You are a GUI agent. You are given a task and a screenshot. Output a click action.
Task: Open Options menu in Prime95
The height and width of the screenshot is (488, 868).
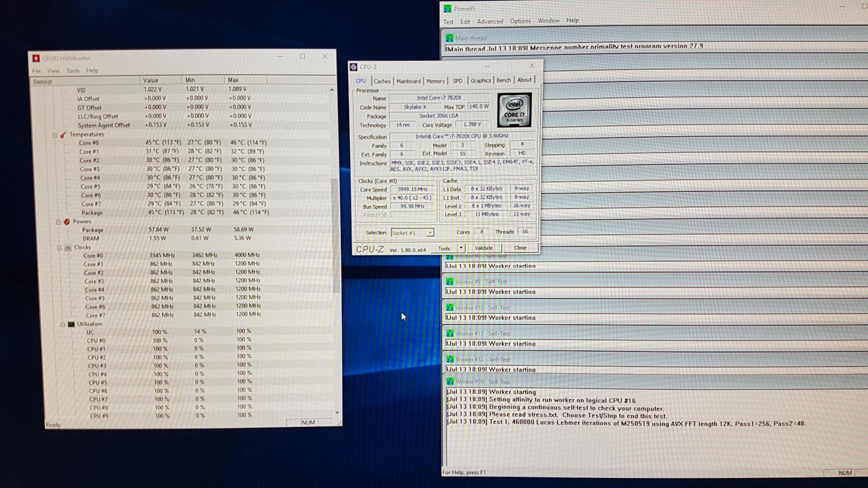tap(520, 21)
